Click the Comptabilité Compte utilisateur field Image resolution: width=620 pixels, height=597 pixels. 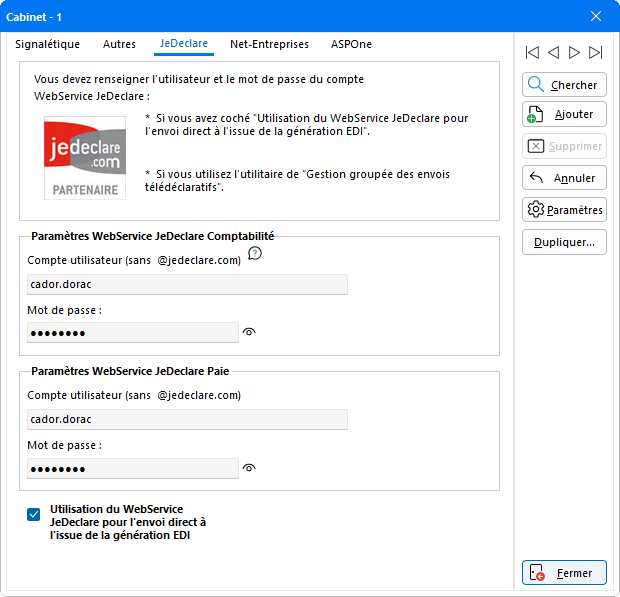187,285
